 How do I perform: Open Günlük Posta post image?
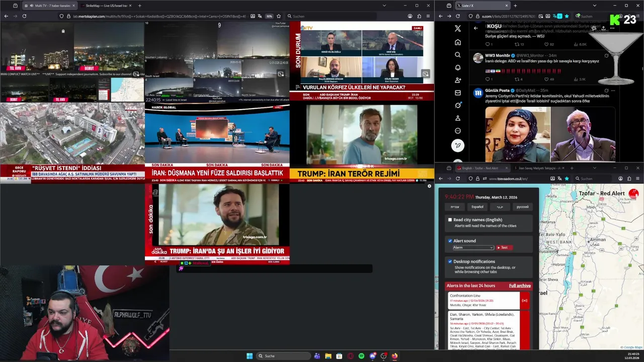pos(550,134)
